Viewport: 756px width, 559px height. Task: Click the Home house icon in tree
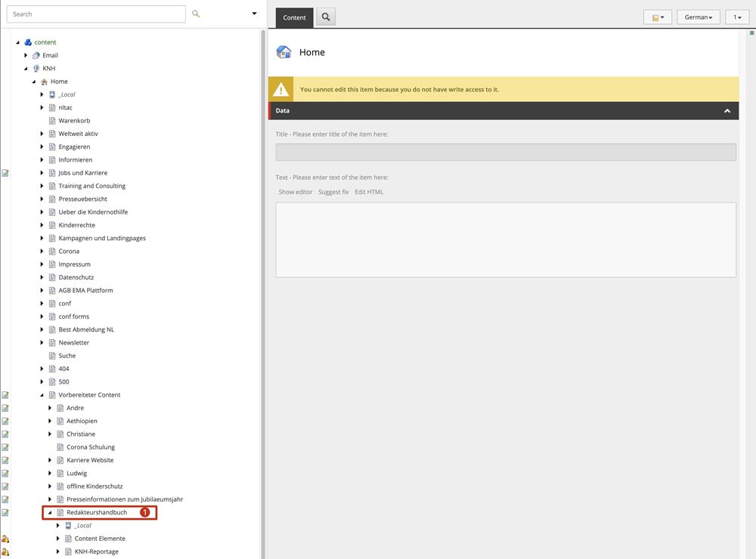pyautogui.click(x=44, y=82)
